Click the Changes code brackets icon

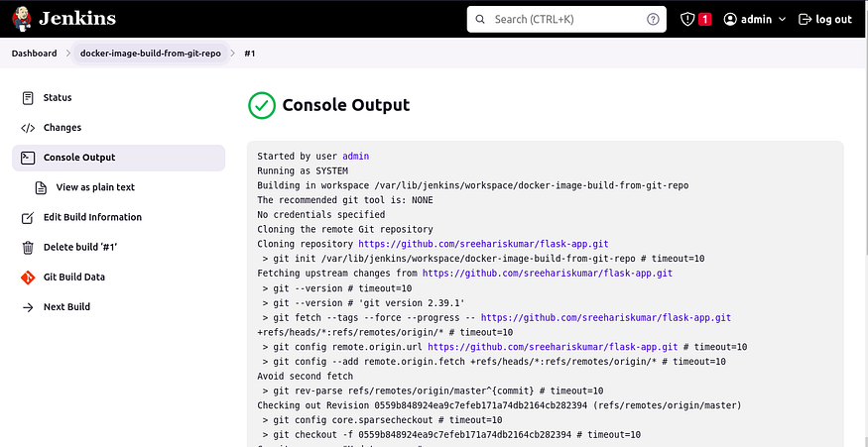[28, 128]
